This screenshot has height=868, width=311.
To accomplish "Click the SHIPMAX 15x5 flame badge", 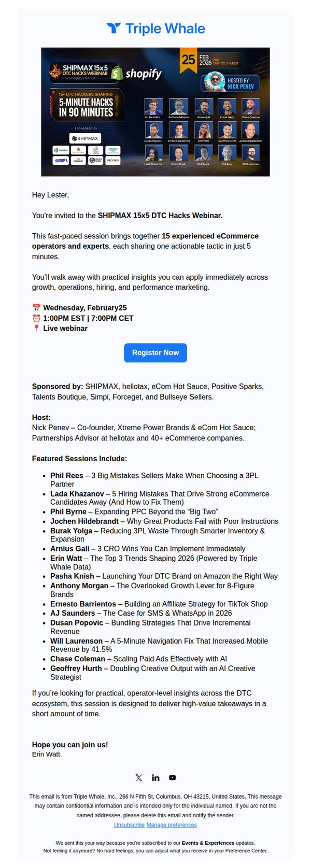I will pyautogui.click(x=55, y=71).
